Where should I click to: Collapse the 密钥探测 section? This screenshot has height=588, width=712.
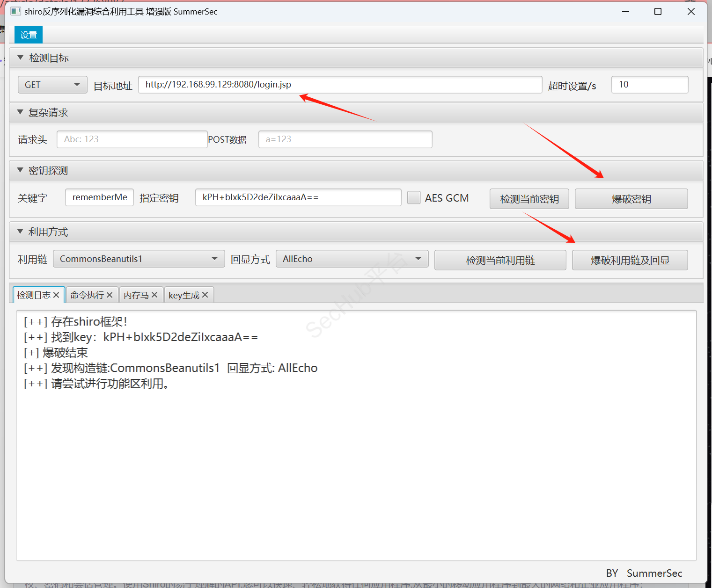click(20, 170)
